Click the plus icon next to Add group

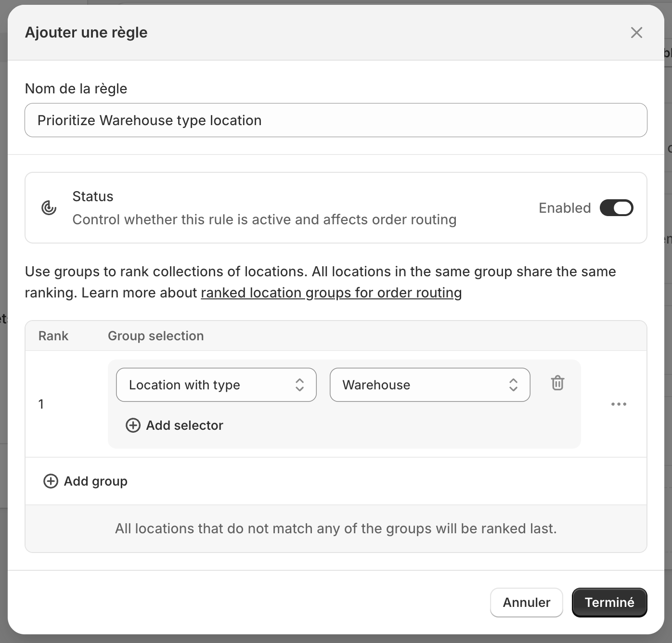pyautogui.click(x=51, y=481)
